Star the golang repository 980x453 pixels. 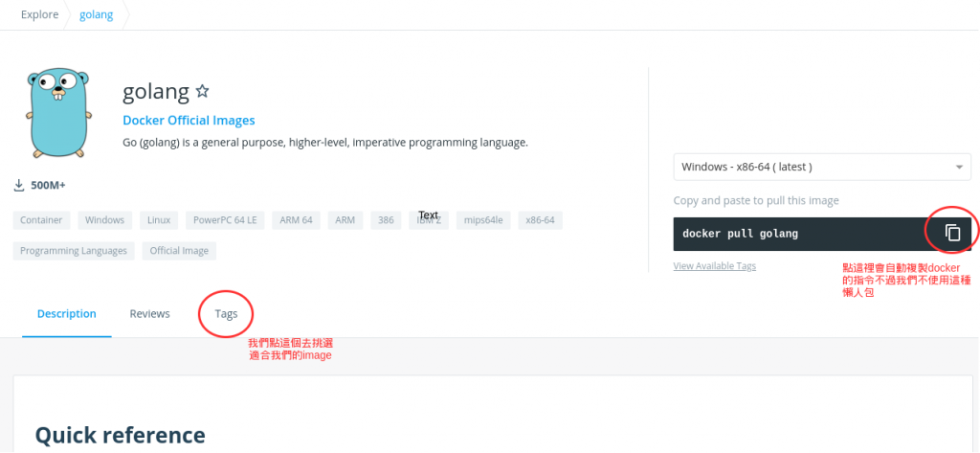pos(202,91)
